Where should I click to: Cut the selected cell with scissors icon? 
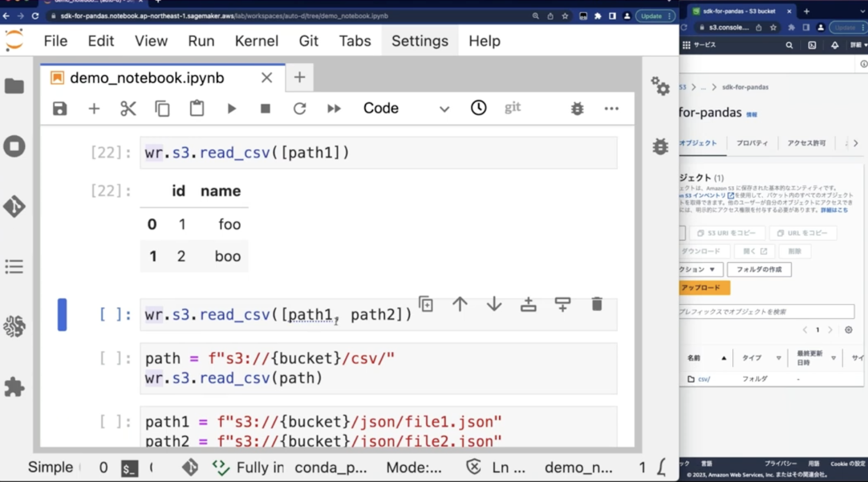point(128,108)
